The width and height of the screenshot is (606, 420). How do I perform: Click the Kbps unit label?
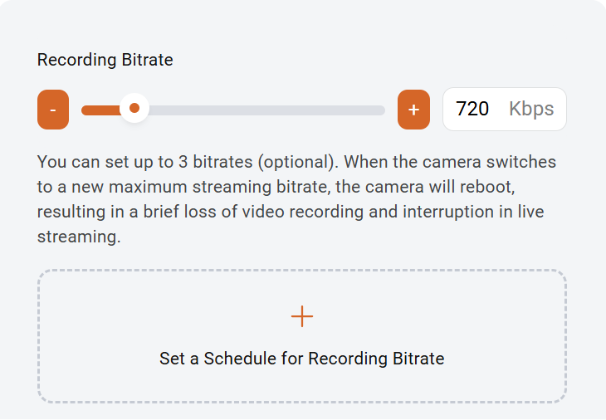pos(531,109)
